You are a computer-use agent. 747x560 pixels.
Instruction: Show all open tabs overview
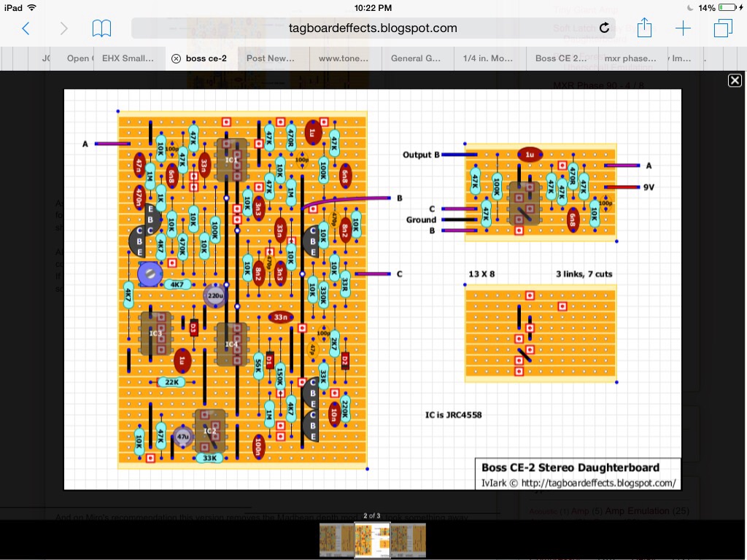tap(722, 28)
